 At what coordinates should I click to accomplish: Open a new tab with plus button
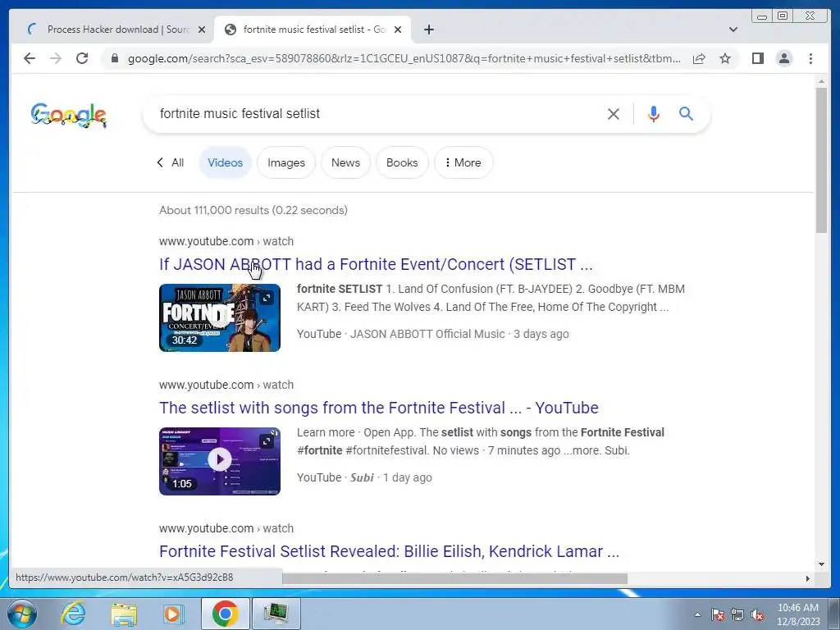coord(428,30)
